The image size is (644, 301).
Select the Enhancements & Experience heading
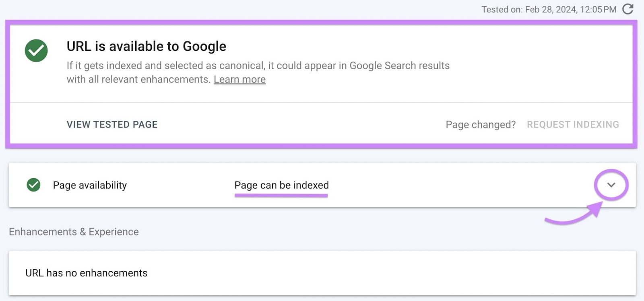tap(74, 232)
